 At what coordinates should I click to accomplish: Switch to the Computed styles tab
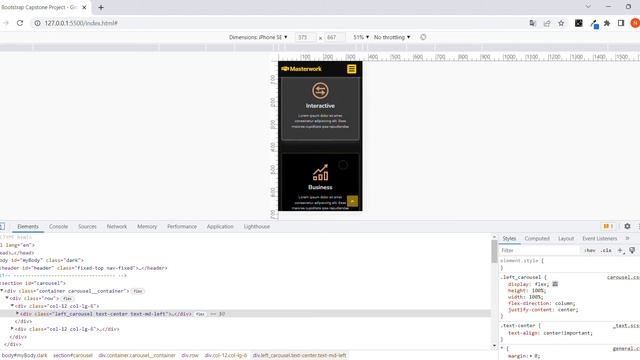[x=537, y=238]
